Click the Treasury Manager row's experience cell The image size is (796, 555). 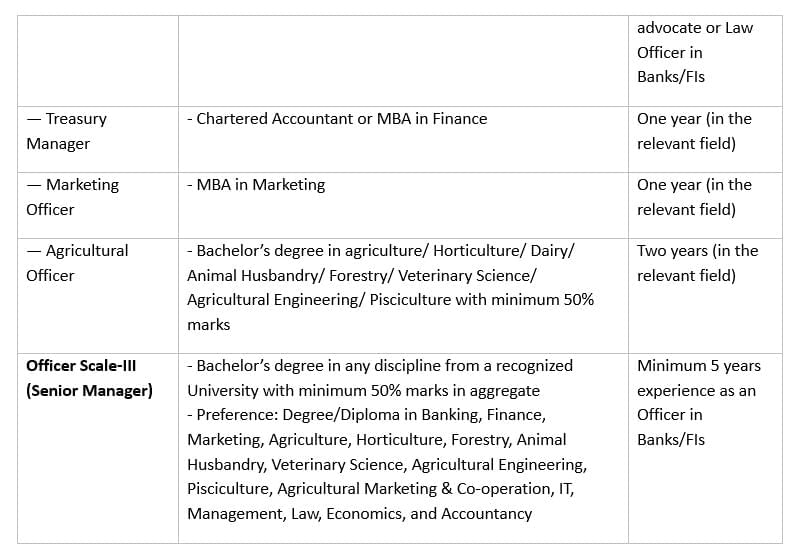pos(694,131)
